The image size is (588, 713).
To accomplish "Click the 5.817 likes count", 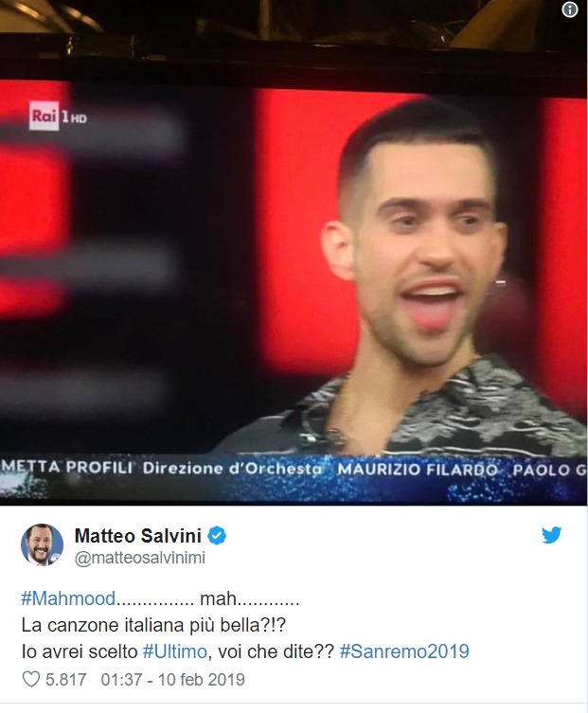I will point(66,679).
